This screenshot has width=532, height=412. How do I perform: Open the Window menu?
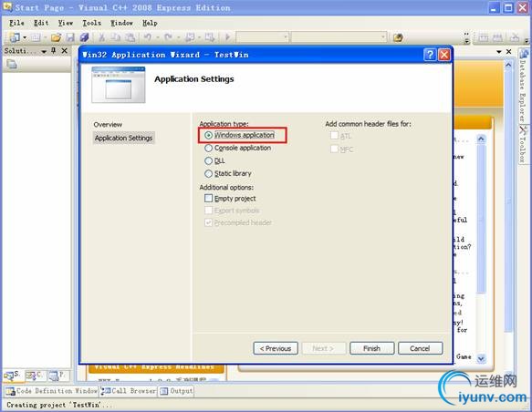tap(121, 23)
